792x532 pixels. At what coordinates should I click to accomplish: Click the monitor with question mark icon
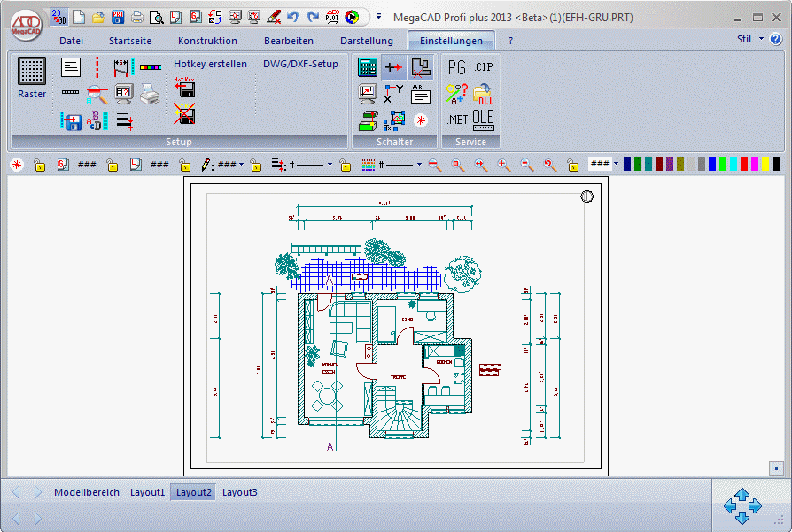[x=124, y=94]
